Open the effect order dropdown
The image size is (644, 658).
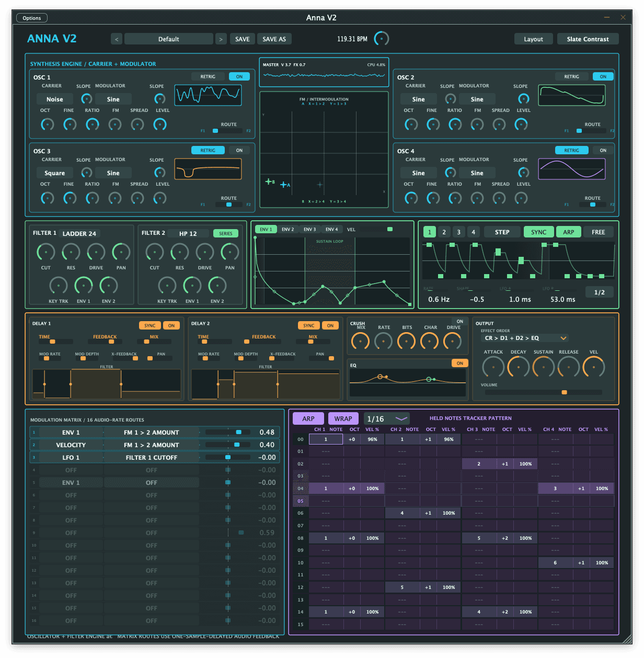pos(525,338)
